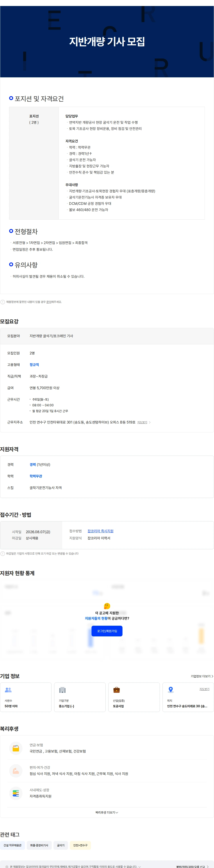Select the 인천>연수구 tag
The height and width of the screenshot is (868, 214).
coord(80,845)
